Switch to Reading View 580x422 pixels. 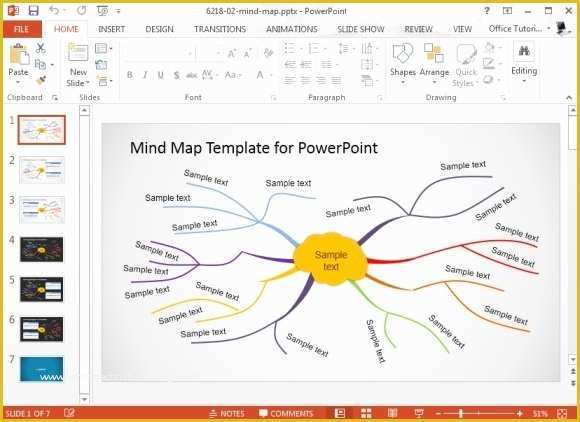pos(392,413)
